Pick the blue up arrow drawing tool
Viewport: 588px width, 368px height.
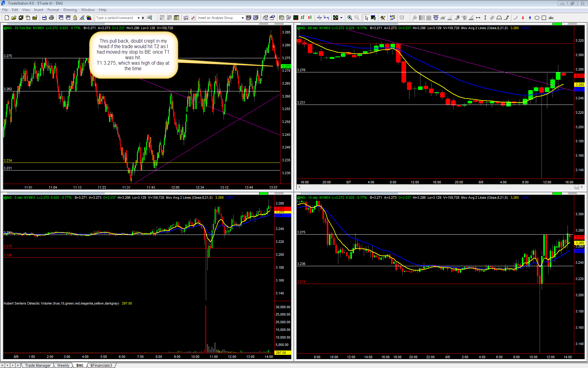(x=530, y=18)
